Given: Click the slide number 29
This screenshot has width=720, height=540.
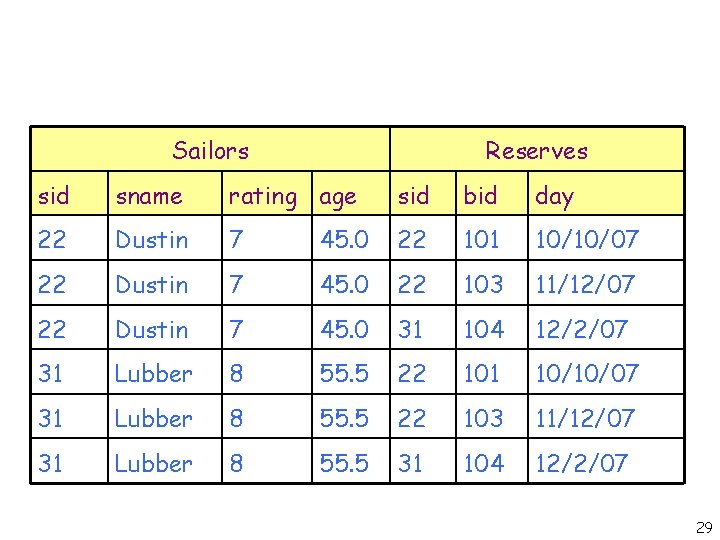Looking at the screenshot, I should tap(703, 527).
